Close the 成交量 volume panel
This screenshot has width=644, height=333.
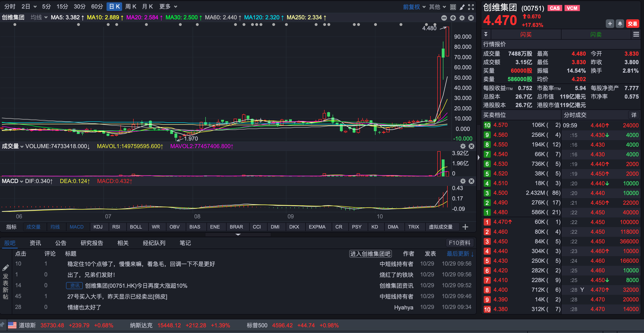[471, 146]
